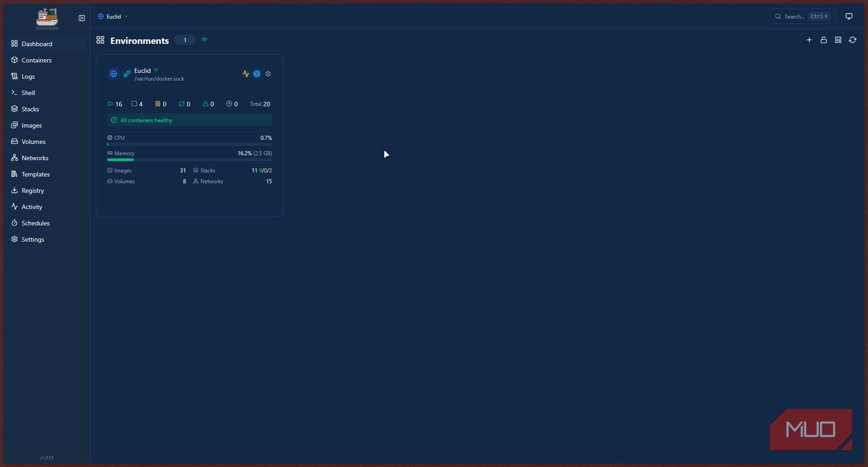
Task: Click the Memory usage bar
Action: pyautogui.click(x=189, y=160)
